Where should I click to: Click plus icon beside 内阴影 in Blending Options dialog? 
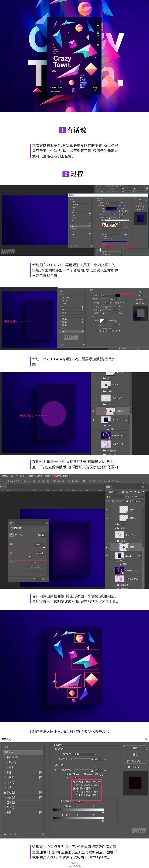coord(41,778)
